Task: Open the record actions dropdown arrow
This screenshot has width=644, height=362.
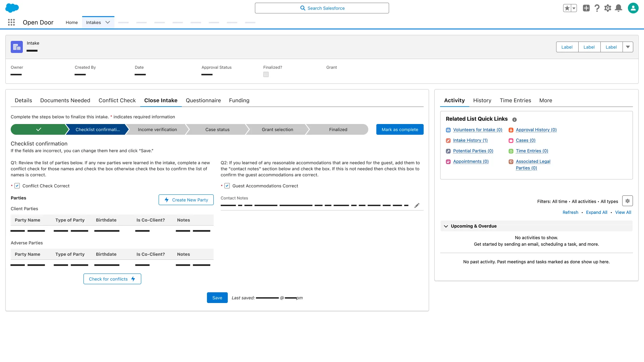Action: click(628, 47)
